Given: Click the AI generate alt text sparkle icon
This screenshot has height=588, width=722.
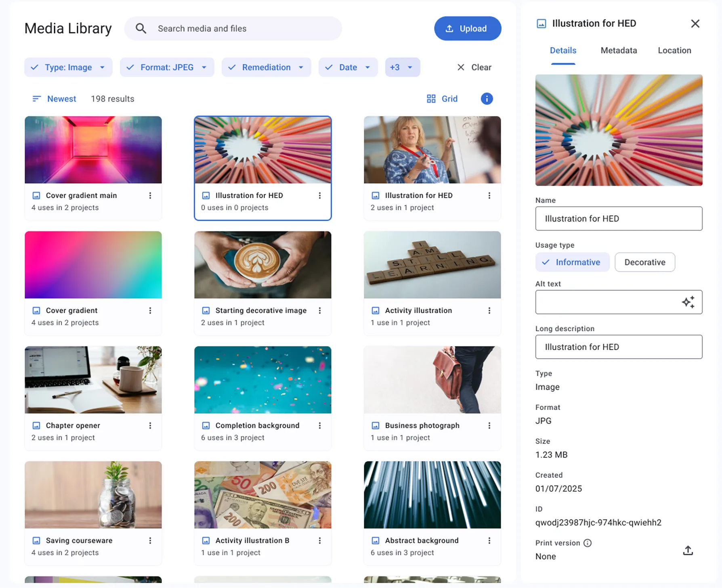Looking at the screenshot, I should click(688, 302).
